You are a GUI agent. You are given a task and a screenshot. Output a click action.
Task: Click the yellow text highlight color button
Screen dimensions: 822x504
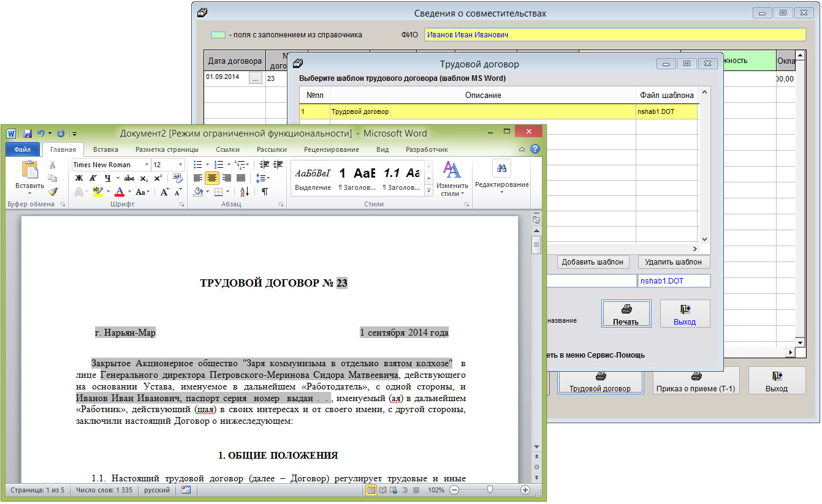click(97, 192)
